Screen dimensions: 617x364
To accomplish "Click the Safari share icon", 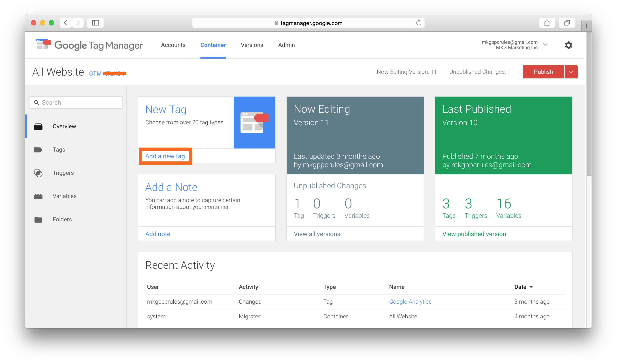I will [x=547, y=23].
